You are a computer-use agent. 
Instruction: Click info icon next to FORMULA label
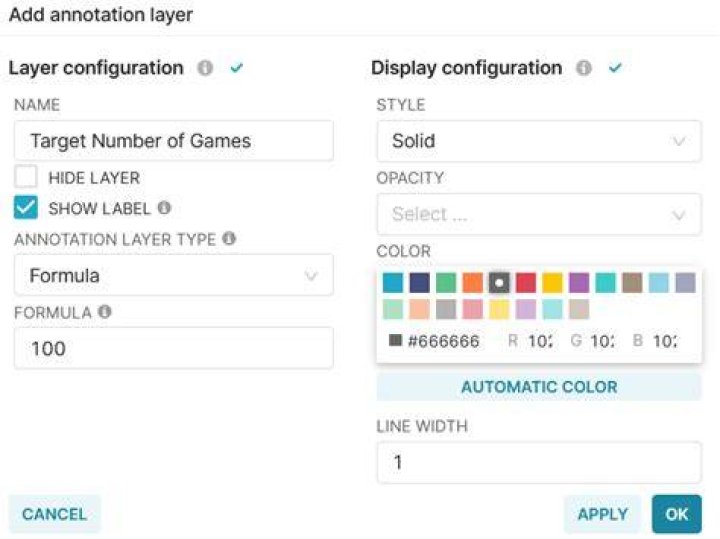coord(105,312)
